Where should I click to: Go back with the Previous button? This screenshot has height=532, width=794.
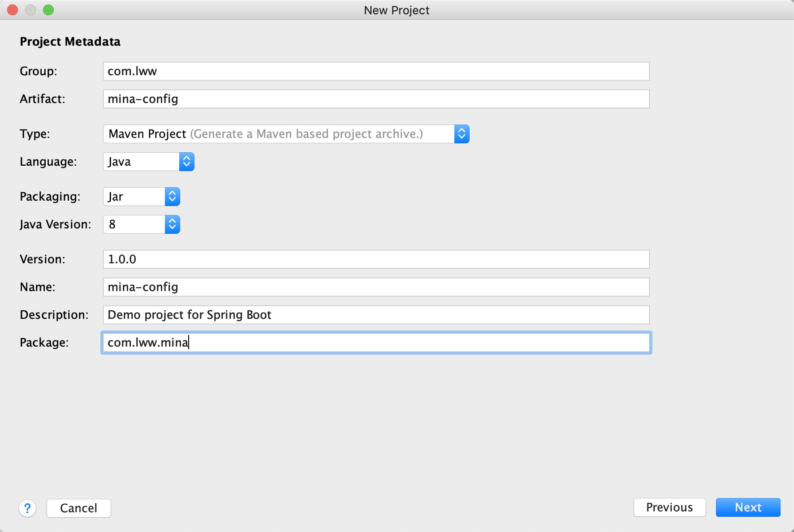point(669,507)
